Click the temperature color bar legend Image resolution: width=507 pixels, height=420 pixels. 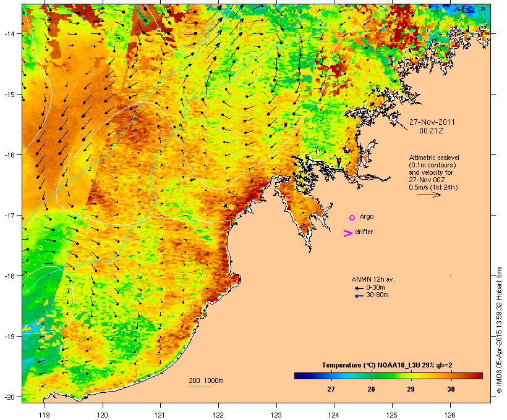[388, 376]
